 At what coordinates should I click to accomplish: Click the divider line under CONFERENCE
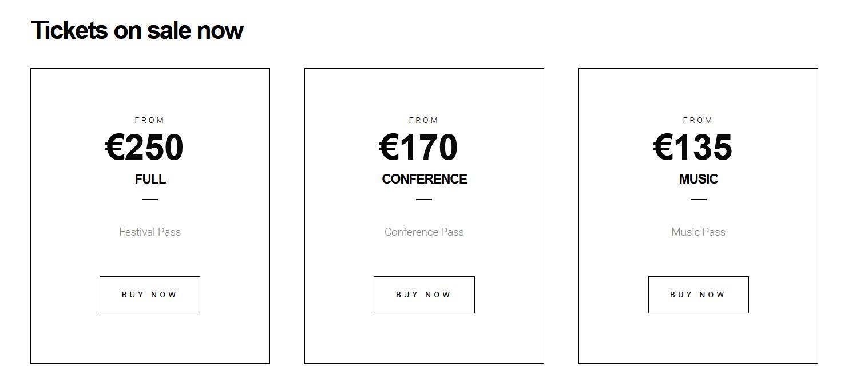424,199
